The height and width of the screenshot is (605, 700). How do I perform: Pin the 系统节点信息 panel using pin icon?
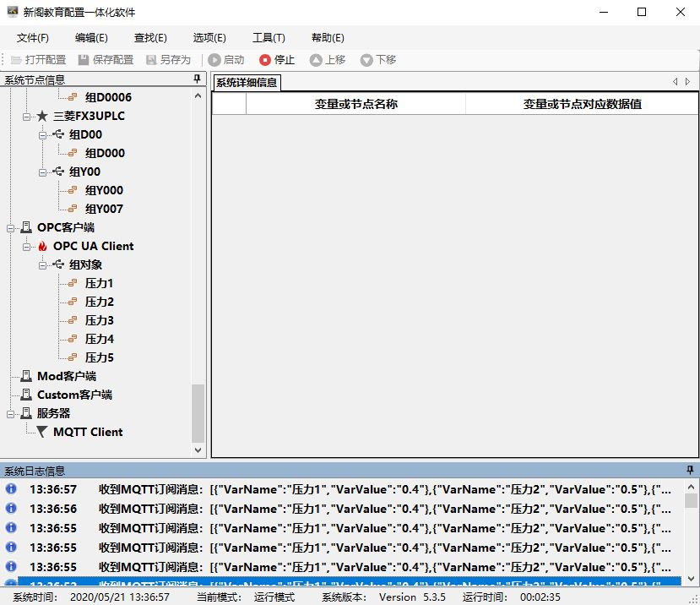pos(198,79)
